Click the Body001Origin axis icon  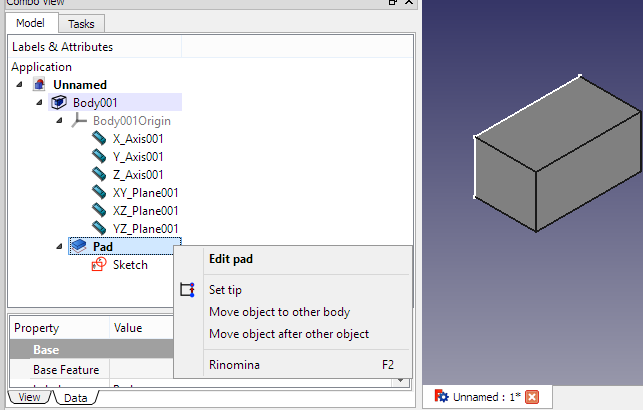[x=78, y=121]
